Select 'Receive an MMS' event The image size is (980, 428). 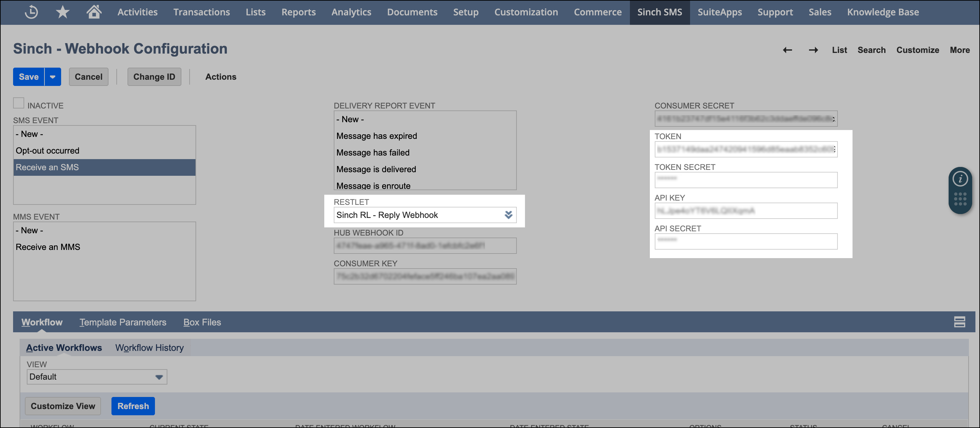(x=105, y=247)
